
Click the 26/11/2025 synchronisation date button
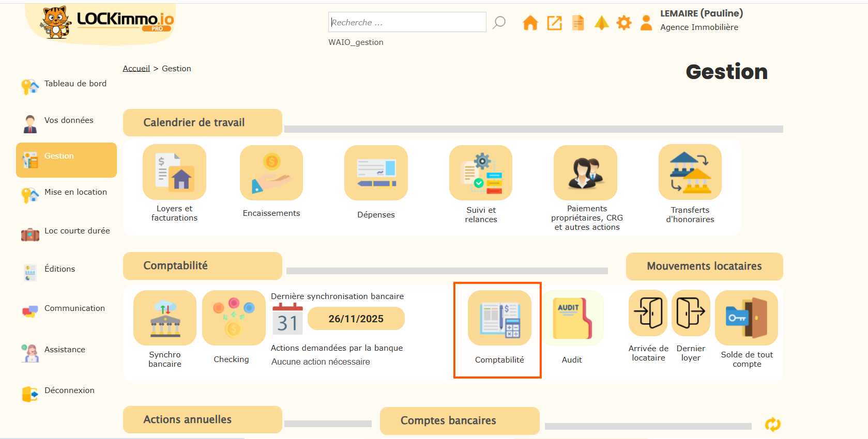click(x=356, y=319)
